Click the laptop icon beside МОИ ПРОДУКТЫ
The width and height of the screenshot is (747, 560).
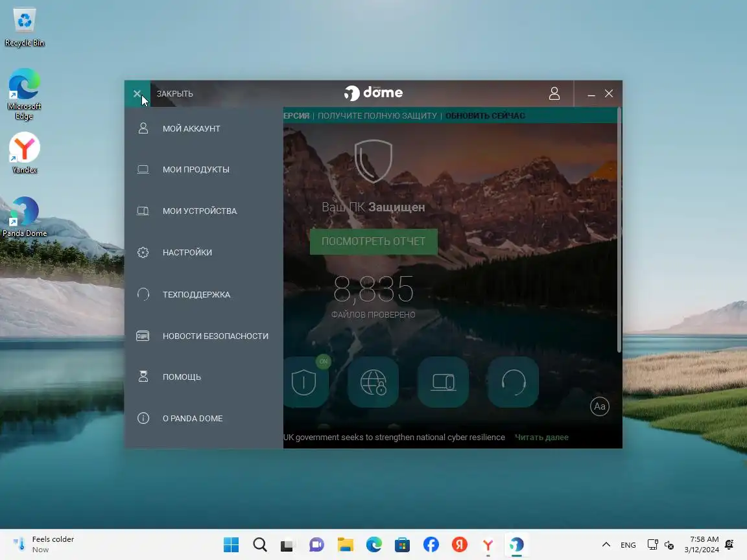(x=143, y=170)
